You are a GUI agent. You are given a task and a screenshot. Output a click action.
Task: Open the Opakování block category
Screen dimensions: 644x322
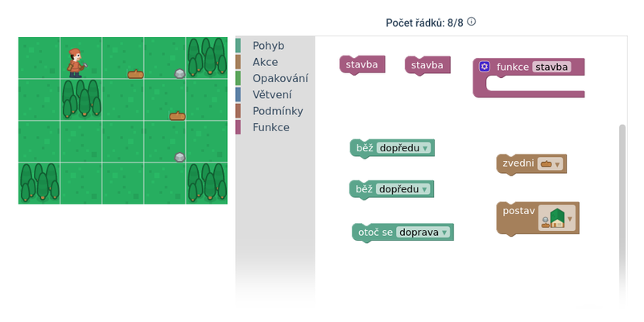click(279, 78)
